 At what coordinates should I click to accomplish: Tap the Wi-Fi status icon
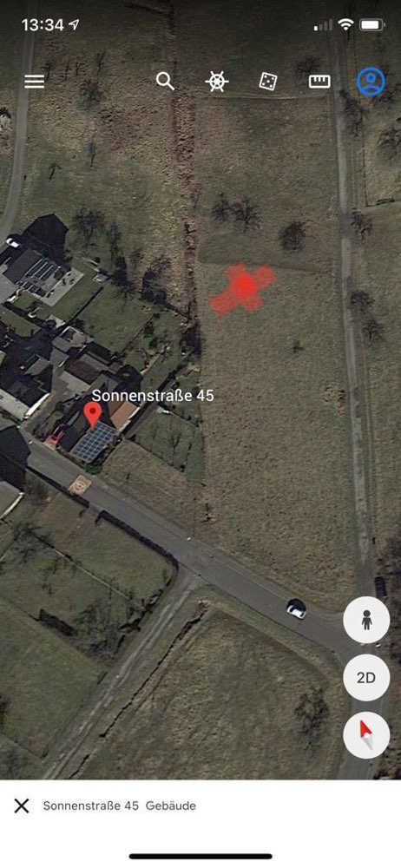(346, 25)
